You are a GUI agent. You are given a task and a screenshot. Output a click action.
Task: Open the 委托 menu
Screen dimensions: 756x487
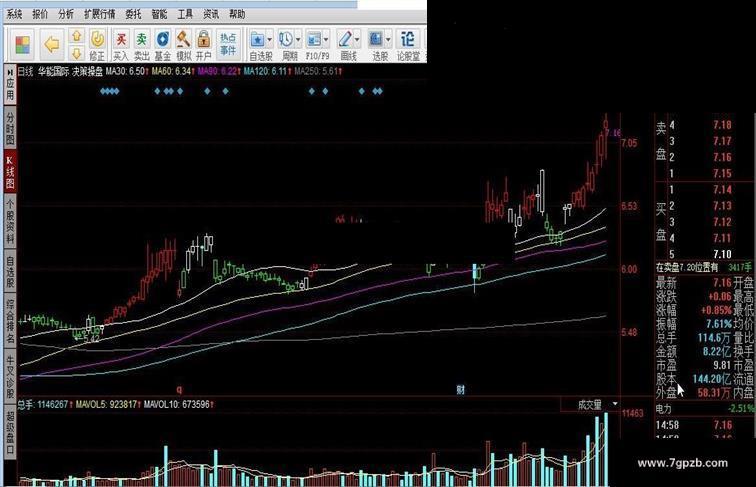pos(134,15)
